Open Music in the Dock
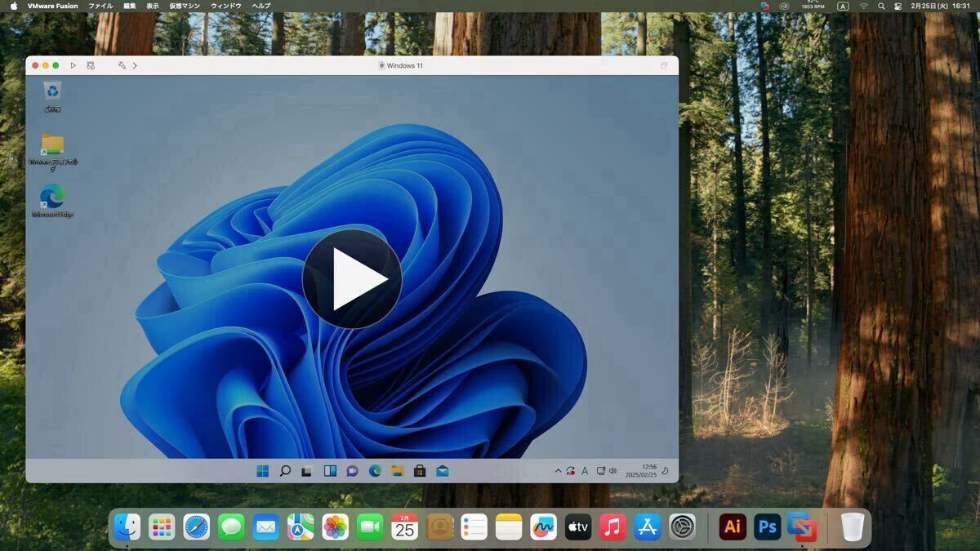The image size is (980, 551). 612,527
